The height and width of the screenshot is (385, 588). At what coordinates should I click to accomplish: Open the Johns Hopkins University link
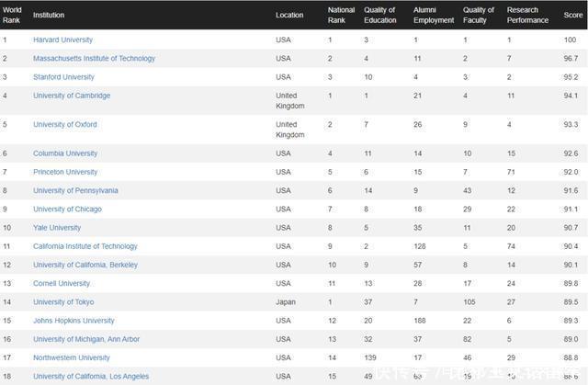point(73,321)
